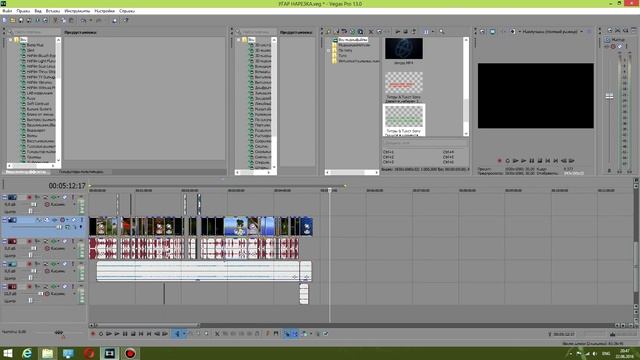Select "Все медиафайлы" in the Project Media tree
Image resolution: width=640 pixels, height=360 pixels.
pos(353,40)
